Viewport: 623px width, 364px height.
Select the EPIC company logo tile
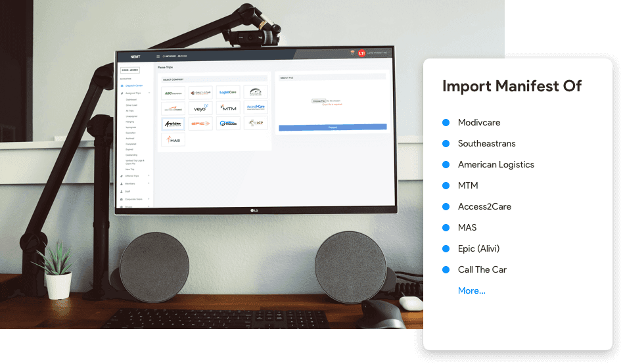[200, 124]
